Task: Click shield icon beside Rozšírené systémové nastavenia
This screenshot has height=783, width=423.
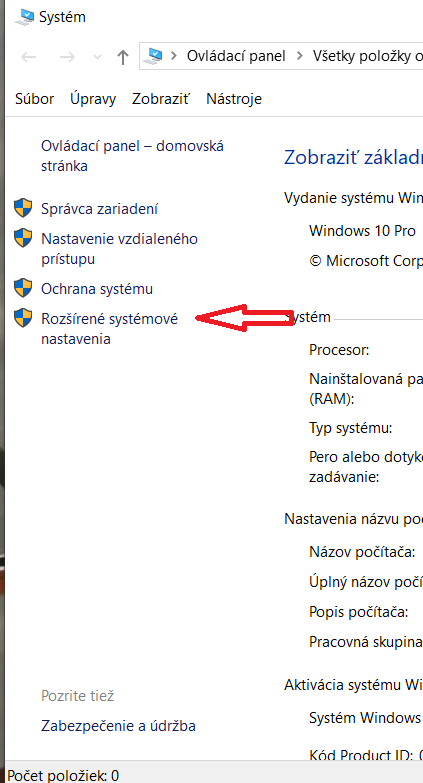Action: point(23,318)
